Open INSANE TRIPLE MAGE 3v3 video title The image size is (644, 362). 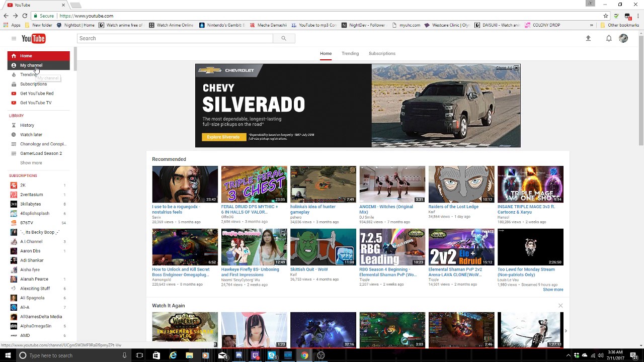point(526,209)
